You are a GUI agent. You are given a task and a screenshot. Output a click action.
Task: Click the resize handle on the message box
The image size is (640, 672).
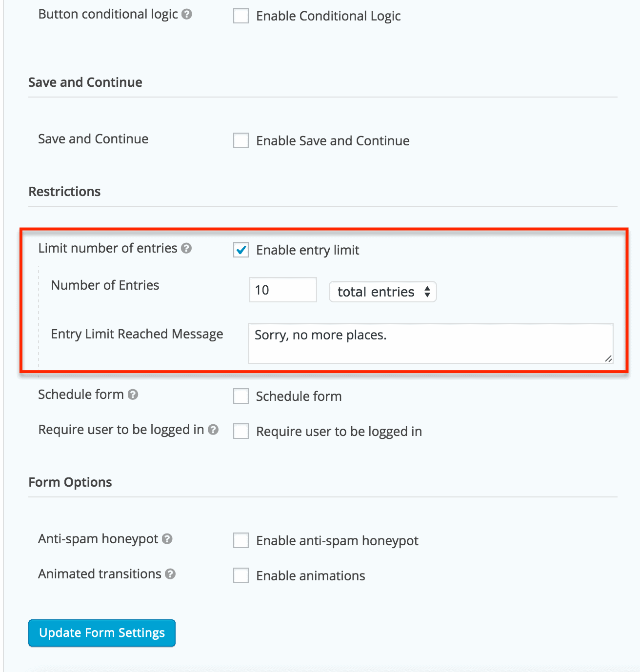pyautogui.click(x=607, y=359)
